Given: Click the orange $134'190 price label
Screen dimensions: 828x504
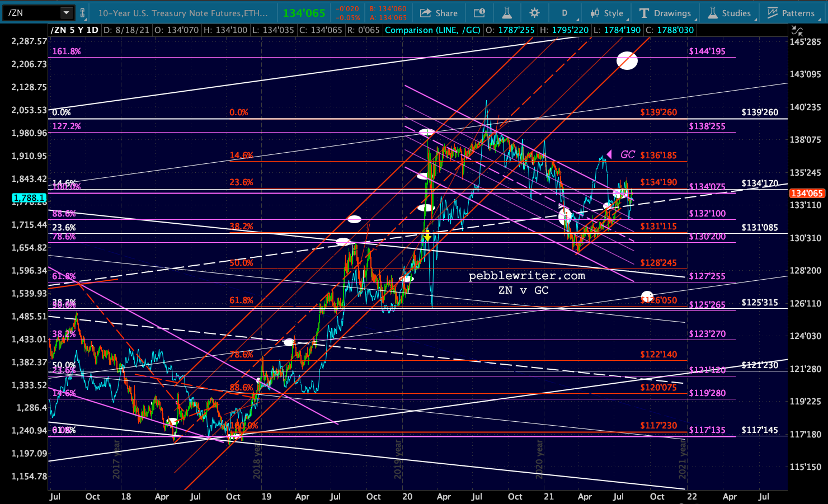Looking at the screenshot, I should 658,182.
